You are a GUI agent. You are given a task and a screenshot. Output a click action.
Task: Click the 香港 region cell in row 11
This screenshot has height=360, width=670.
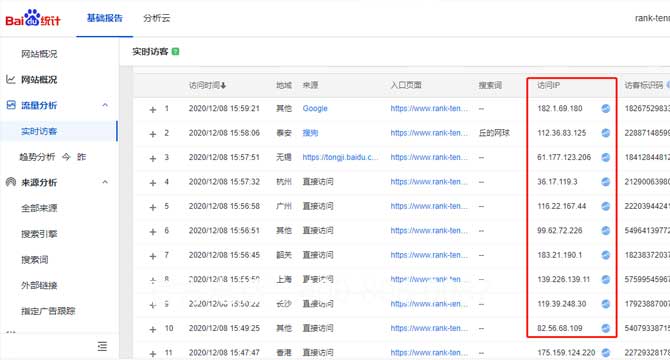(284, 353)
